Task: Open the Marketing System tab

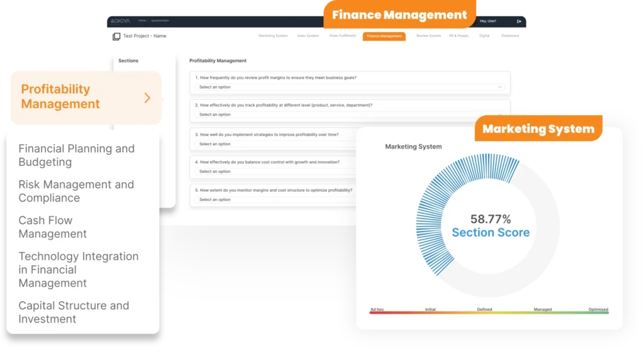Action: click(273, 36)
